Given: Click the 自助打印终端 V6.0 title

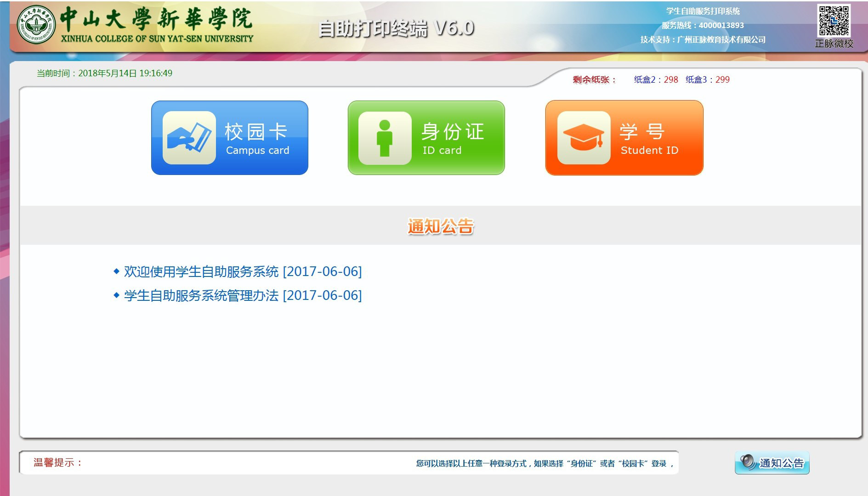Looking at the screenshot, I should click(396, 28).
